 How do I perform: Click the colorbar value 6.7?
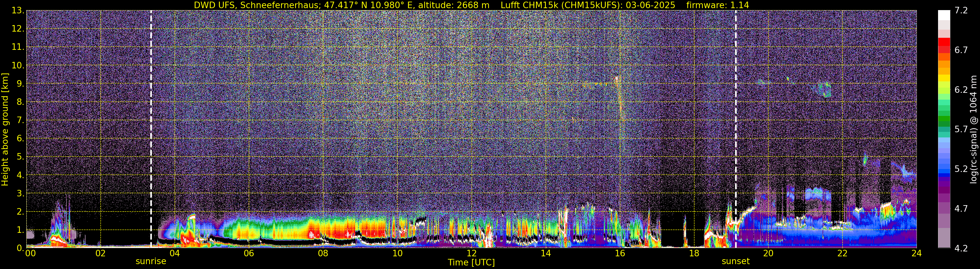961,50
